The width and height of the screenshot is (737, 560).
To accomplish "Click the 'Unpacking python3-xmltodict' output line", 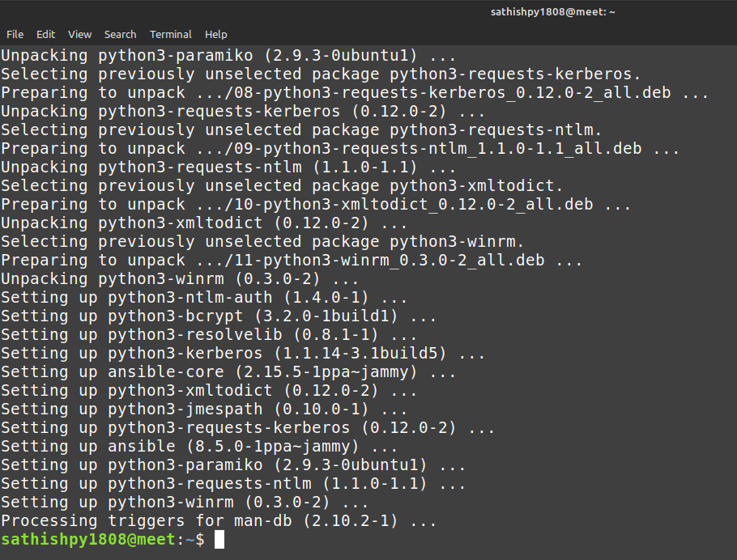I will pyautogui.click(x=204, y=223).
